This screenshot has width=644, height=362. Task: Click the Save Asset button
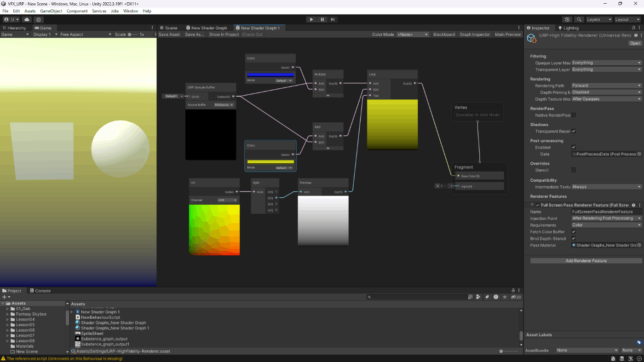tap(169, 34)
